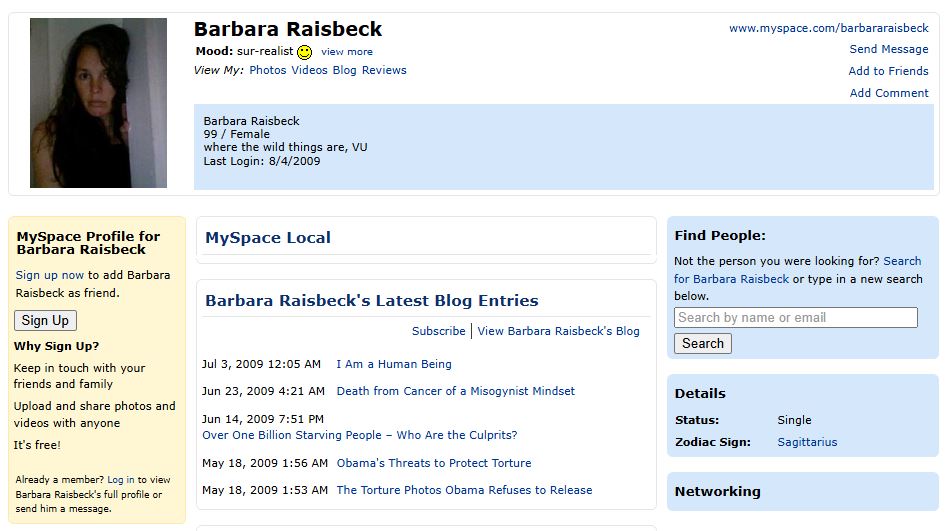
Task: Open Barbara Raisbeck's profile photo
Action: (98, 102)
